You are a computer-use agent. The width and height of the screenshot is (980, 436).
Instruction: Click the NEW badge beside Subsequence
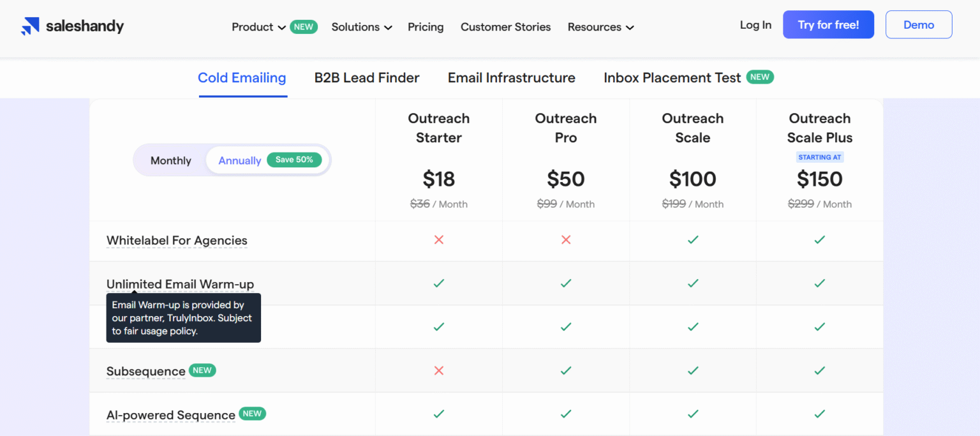(x=202, y=370)
